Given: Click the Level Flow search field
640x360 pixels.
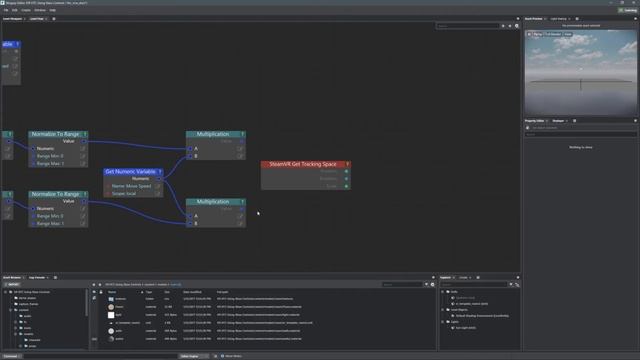Looking at the screenshot, I should pos(468,26).
